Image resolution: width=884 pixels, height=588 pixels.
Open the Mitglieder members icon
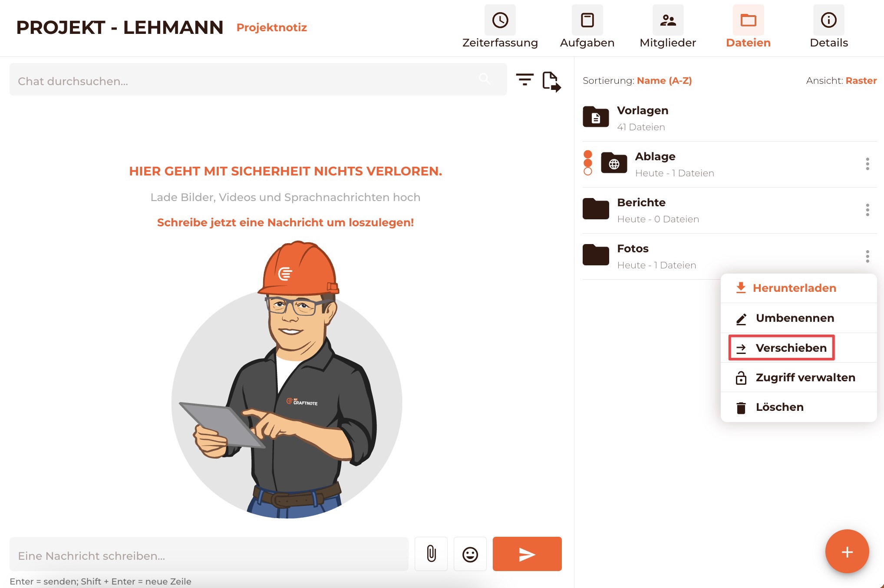pyautogui.click(x=668, y=20)
